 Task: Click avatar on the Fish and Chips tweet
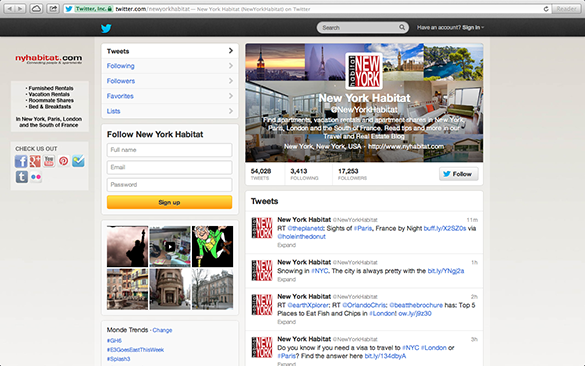(x=262, y=304)
